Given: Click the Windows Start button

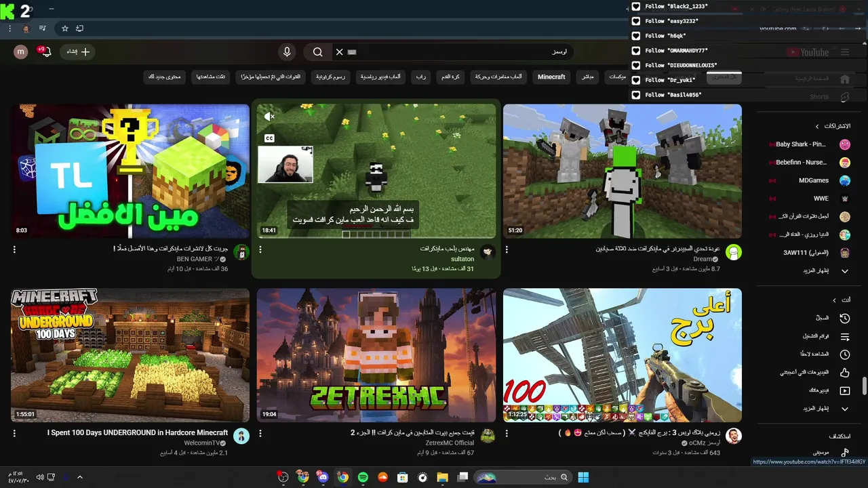Looking at the screenshot, I should pyautogui.click(x=583, y=477).
